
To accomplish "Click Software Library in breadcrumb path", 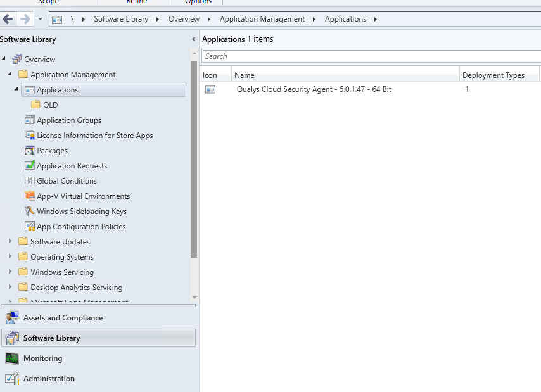I will tap(121, 19).
